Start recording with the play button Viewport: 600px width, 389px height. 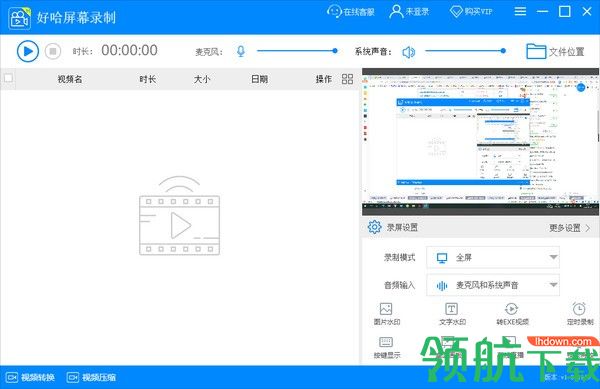[28, 51]
